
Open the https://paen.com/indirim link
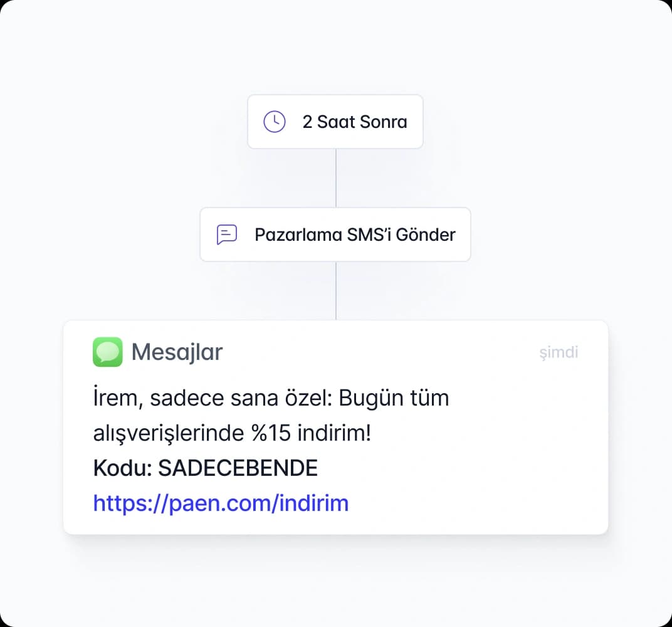(x=221, y=503)
